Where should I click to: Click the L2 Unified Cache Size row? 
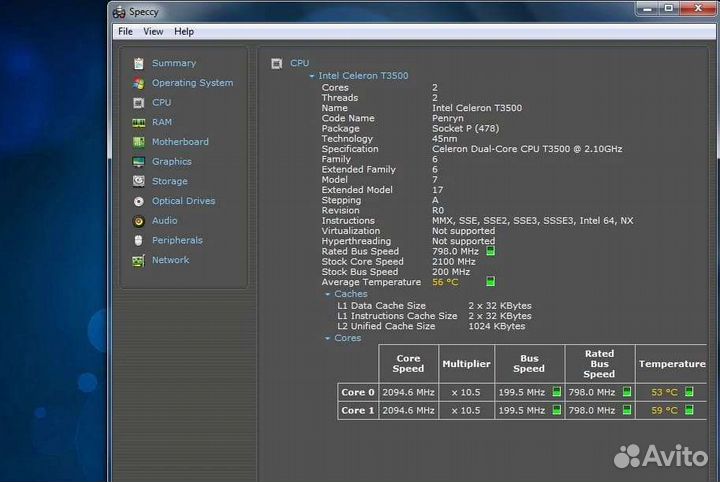431,326
